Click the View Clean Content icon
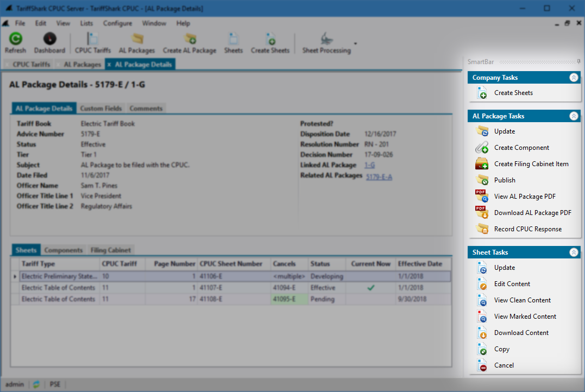 (482, 300)
